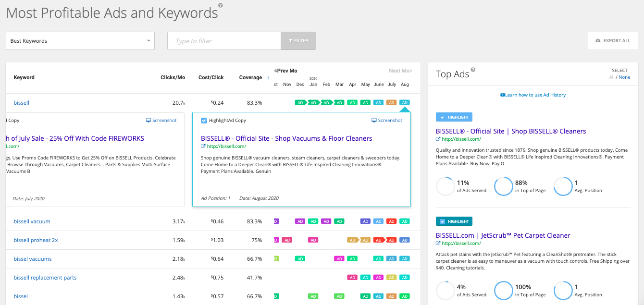The width and height of the screenshot is (644, 305).
Task: Open the bissell vacuum keyword link
Action: pyautogui.click(x=32, y=221)
